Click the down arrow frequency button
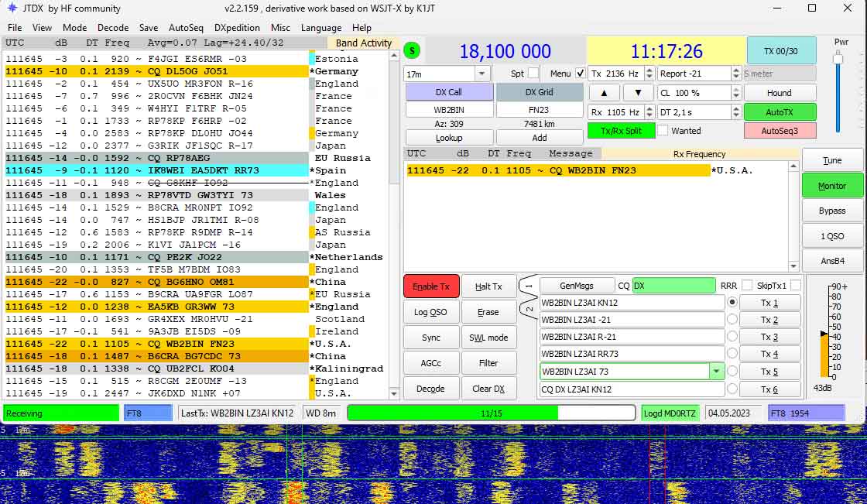The height and width of the screenshot is (504, 867). click(638, 93)
